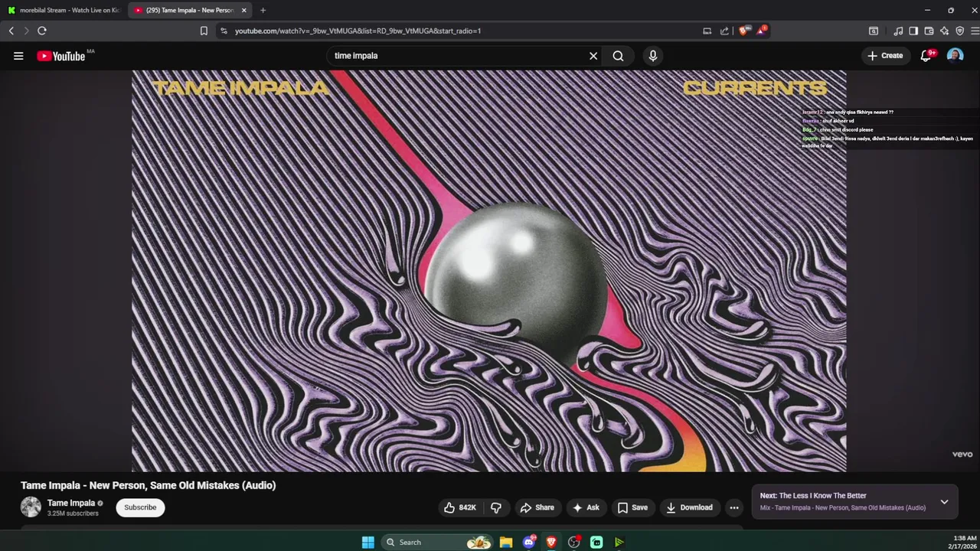
Task: Go back with the browser back arrow
Action: (x=11, y=31)
